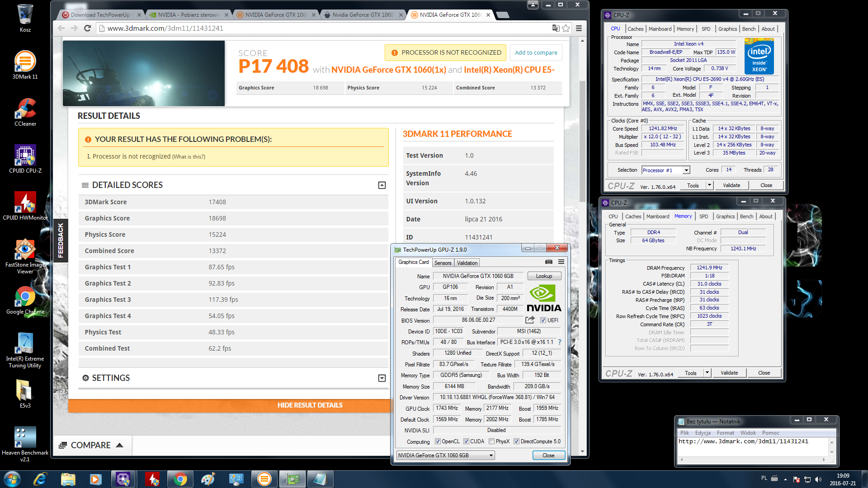Click the translate page icon in address bar

pos(556,28)
